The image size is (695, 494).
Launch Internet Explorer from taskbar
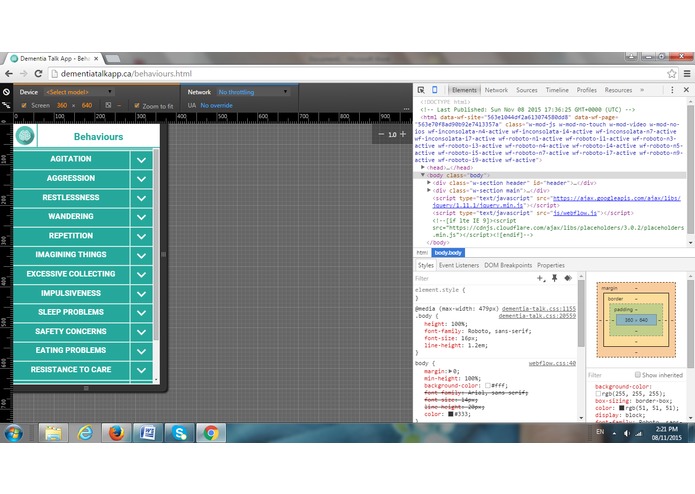pyautogui.click(x=85, y=433)
